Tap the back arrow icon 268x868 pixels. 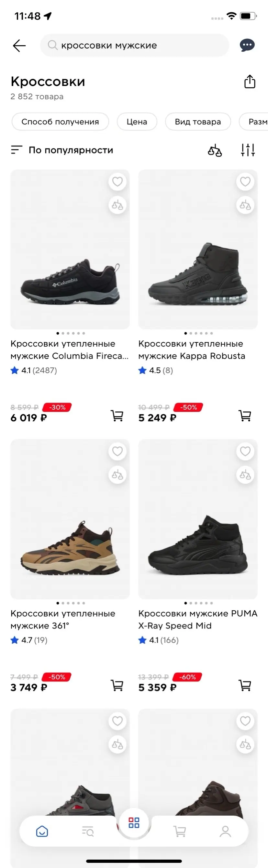coord(19,46)
